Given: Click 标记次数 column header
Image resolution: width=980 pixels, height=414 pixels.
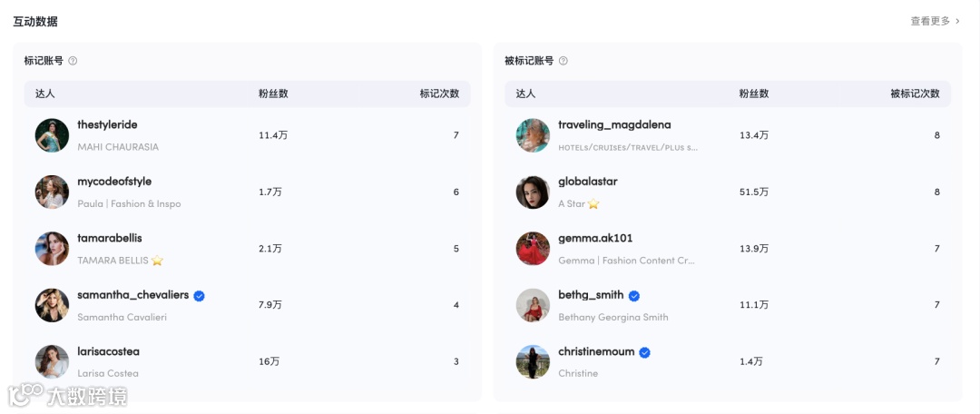Looking at the screenshot, I should pyautogui.click(x=439, y=94).
